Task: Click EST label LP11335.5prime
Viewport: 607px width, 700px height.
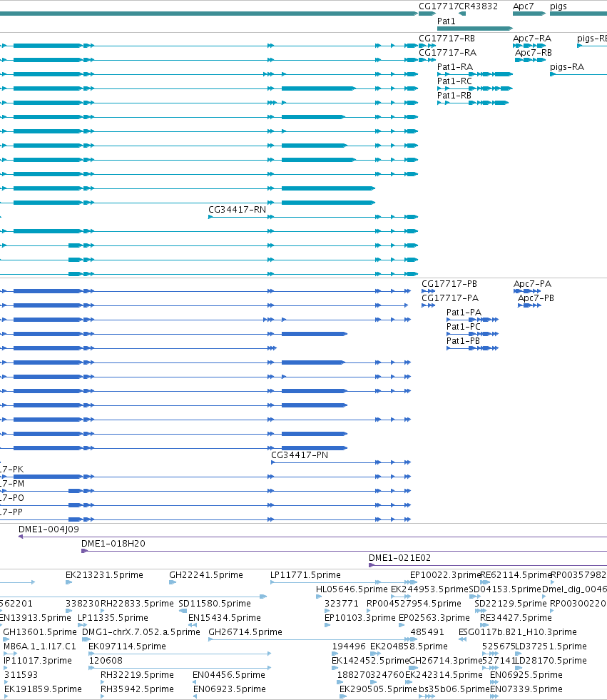Action: [113, 618]
